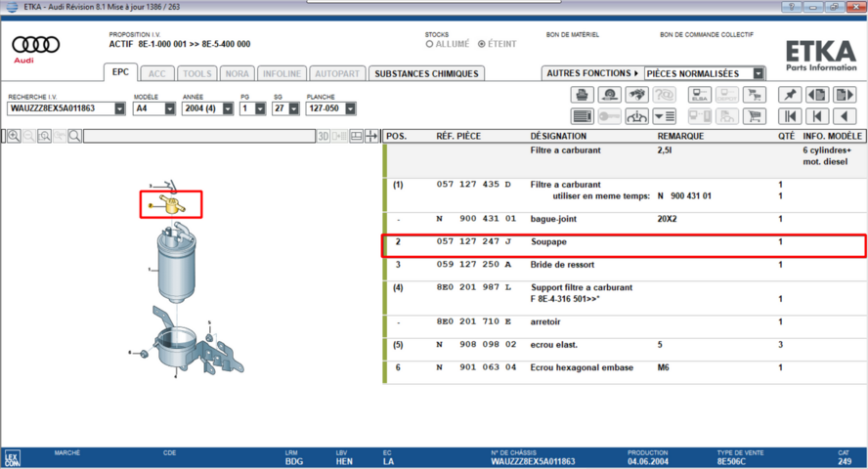
Task: Open the SG 27 dropdown
Action: (x=294, y=108)
